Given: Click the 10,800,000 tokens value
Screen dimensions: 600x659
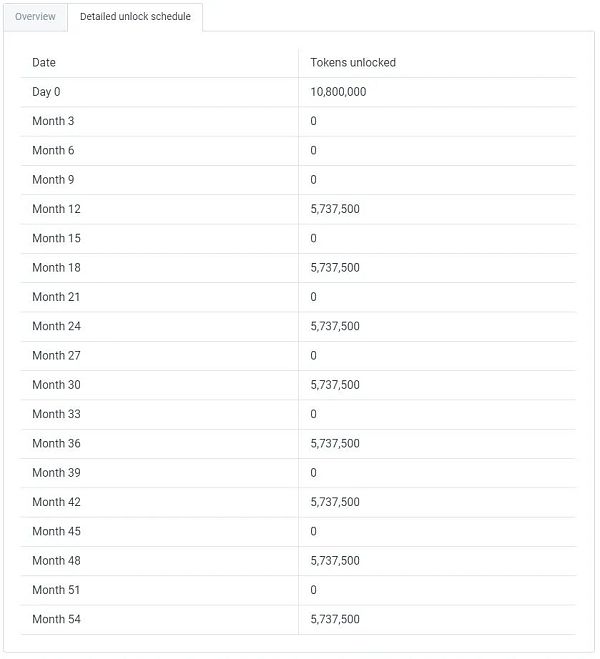Looking at the screenshot, I should pyautogui.click(x=338, y=92).
